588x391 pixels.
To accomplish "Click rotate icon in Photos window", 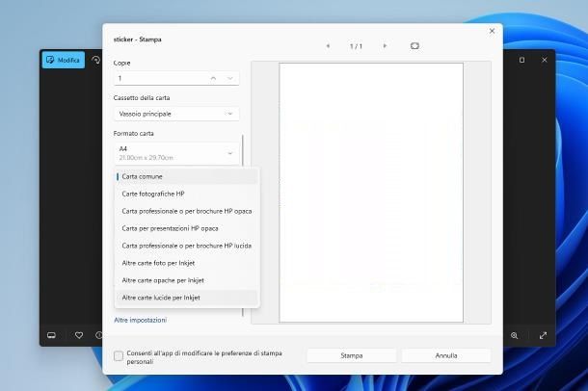I will point(95,60).
